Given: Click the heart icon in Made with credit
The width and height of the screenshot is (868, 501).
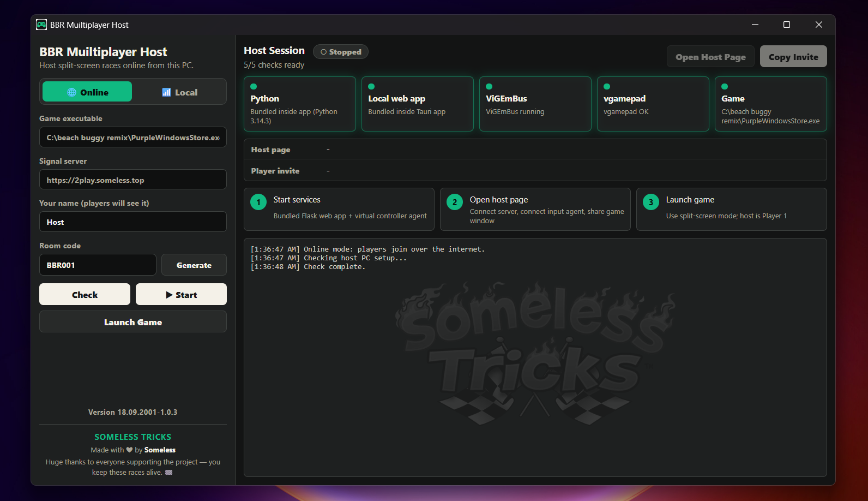Looking at the screenshot, I should (x=129, y=450).
